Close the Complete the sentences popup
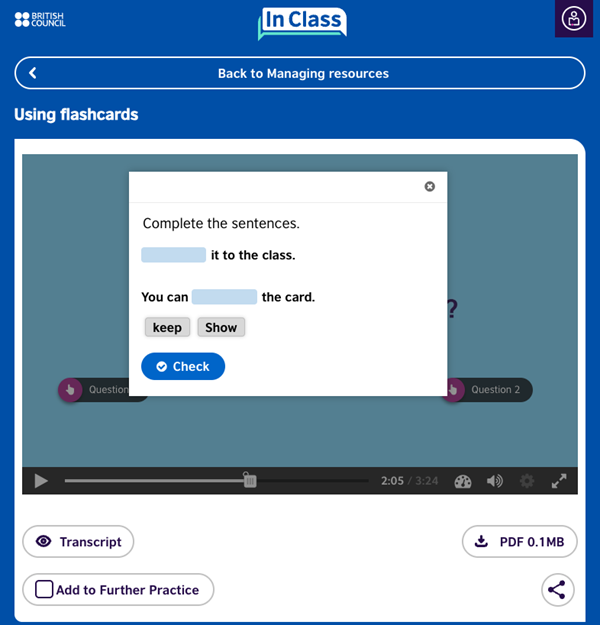 (430, 186)
